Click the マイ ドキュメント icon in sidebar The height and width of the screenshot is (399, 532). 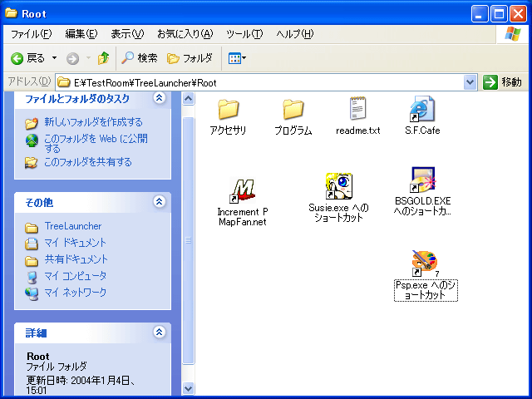tap(32, 244)
